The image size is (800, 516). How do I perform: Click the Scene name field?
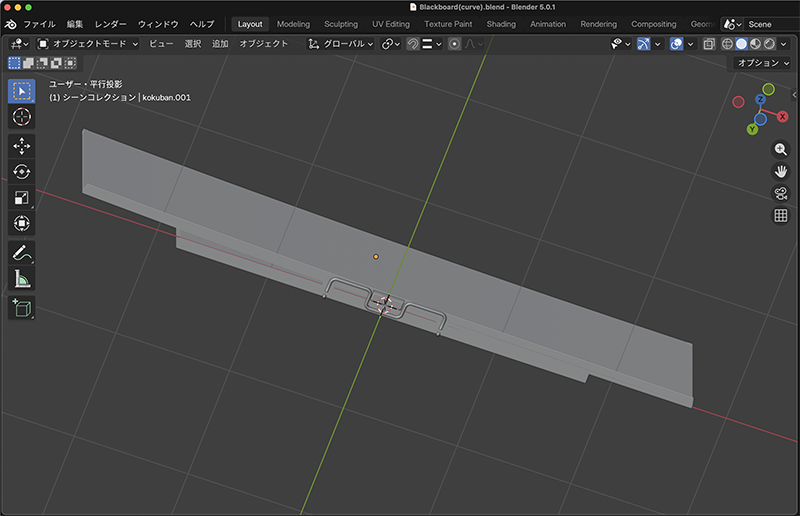pos(770,24)
